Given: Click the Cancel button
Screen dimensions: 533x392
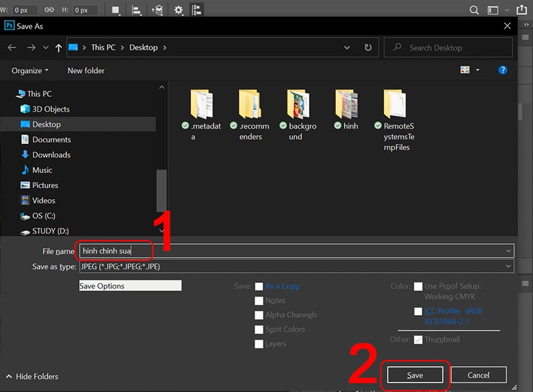Looking at the screenshot, I should tap(478, 375).
